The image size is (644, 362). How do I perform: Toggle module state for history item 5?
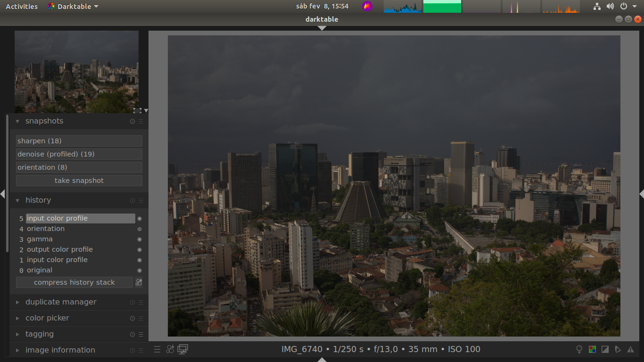[140, 219]
